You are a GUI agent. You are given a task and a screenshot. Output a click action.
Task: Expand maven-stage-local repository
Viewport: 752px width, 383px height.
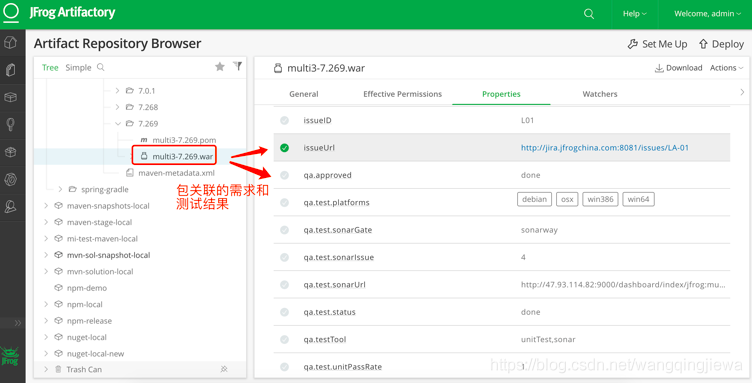(46, 222)
